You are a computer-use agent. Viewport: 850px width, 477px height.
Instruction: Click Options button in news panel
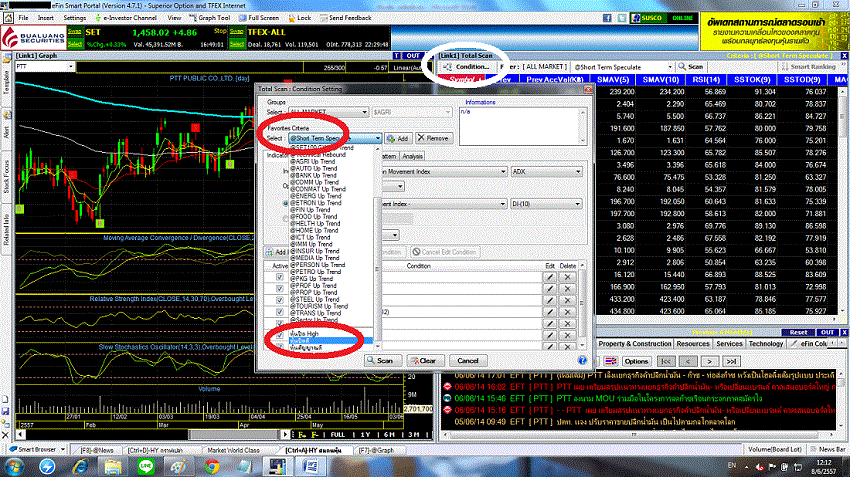(636, 362)
